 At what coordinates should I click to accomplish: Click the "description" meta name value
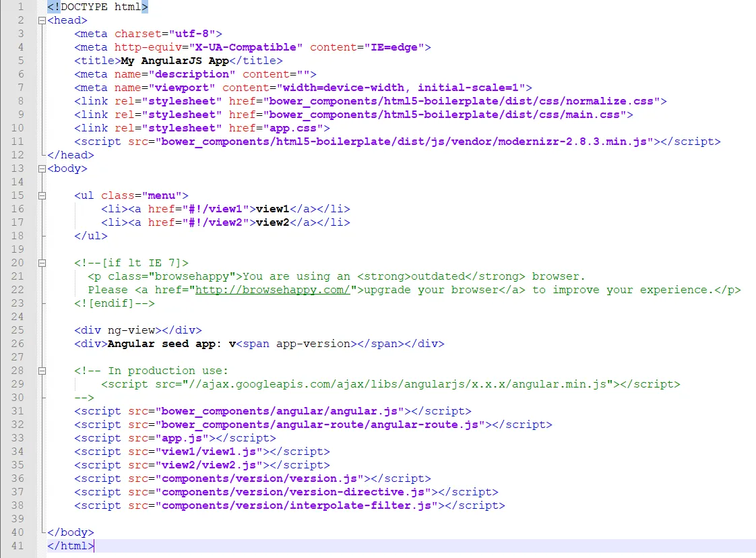pyautogui.click(x=192, y=74)
